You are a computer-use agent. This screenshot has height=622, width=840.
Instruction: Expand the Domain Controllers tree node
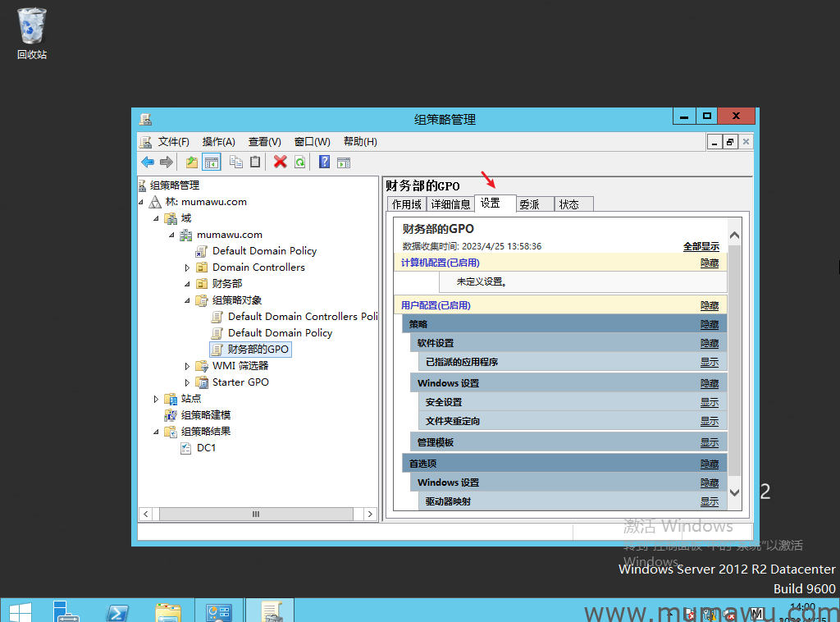[x=187, y=268]
